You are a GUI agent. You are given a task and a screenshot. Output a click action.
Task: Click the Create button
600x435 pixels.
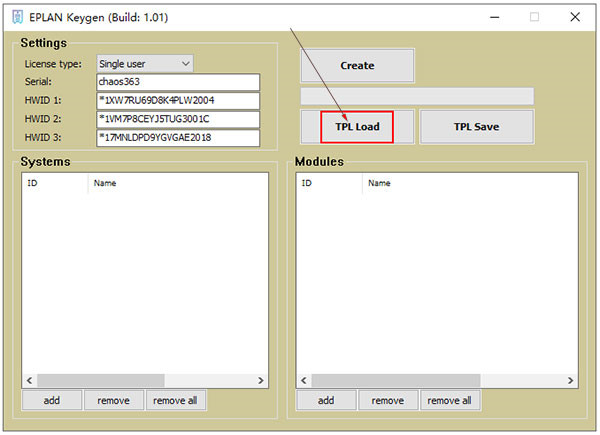357,65
